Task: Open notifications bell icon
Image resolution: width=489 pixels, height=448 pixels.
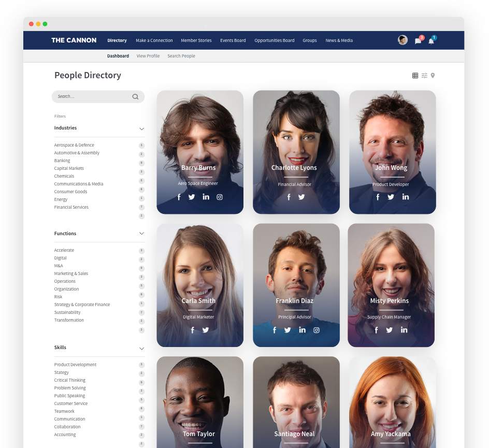Action: tap(432, 41)
